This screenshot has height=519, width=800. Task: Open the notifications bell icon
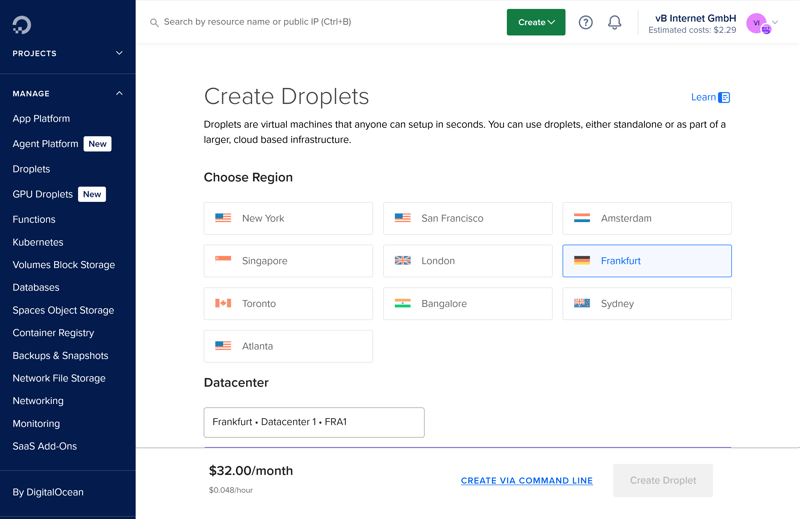click(615, 22)
